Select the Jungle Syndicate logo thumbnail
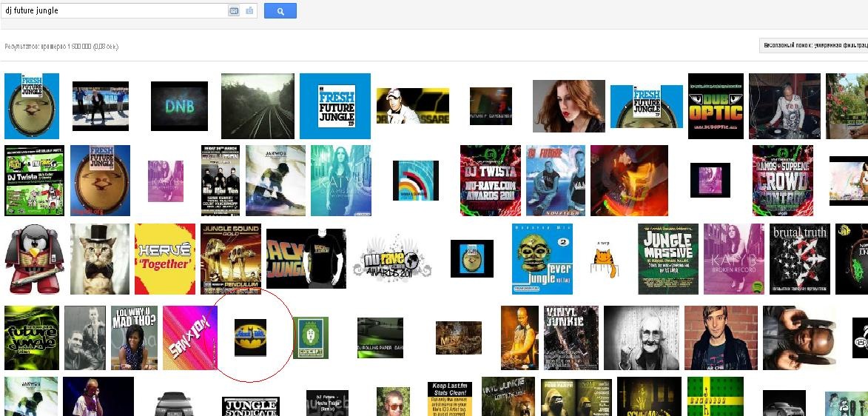The image size is (868, 416). 250,406
